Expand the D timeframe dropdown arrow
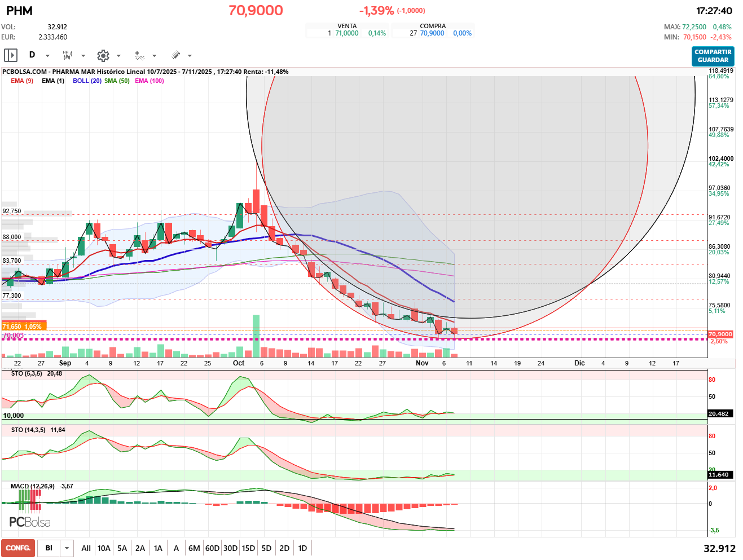This screenshot has height=560, width=743. (47, 56)
